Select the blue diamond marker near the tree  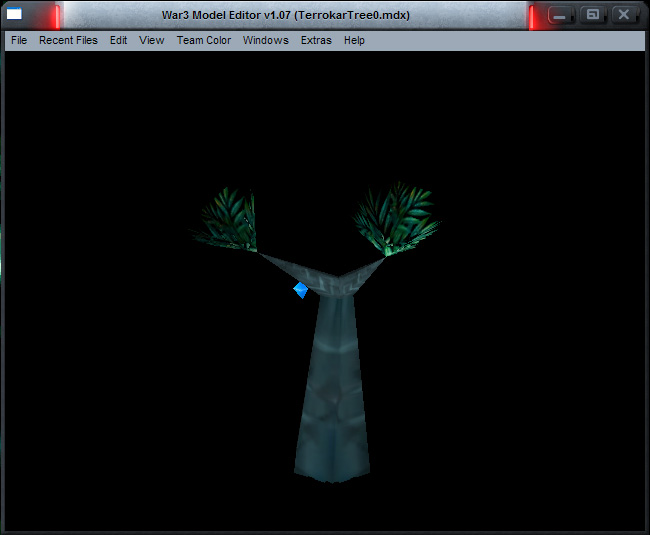pos(301,290)
